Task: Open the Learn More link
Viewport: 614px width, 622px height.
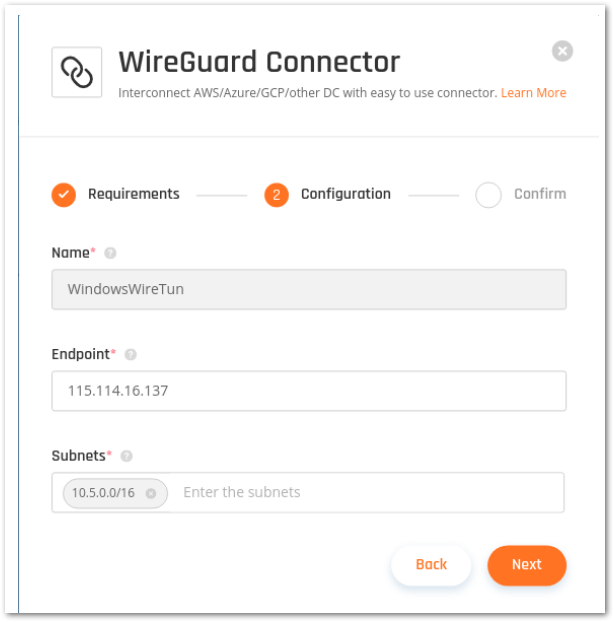Action: [533, 93]
